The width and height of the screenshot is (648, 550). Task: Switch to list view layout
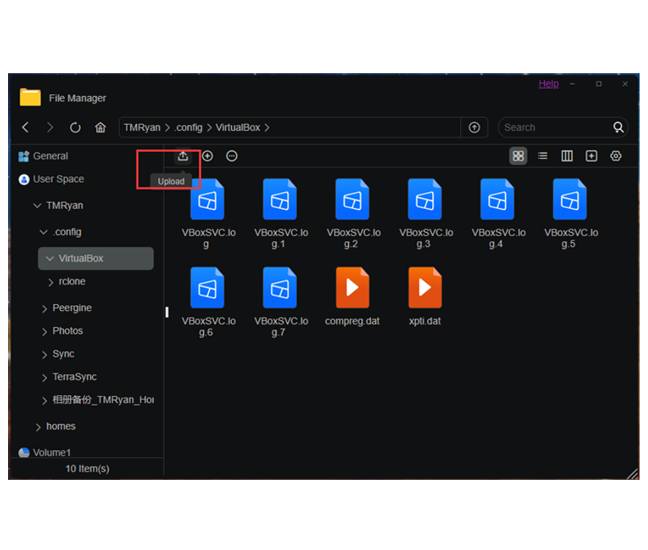(542, 156)
